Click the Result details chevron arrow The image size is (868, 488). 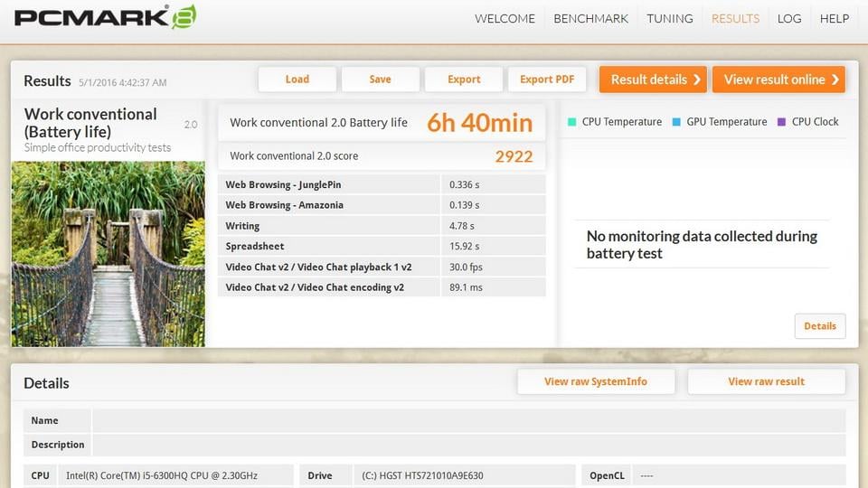pos(697,80)
